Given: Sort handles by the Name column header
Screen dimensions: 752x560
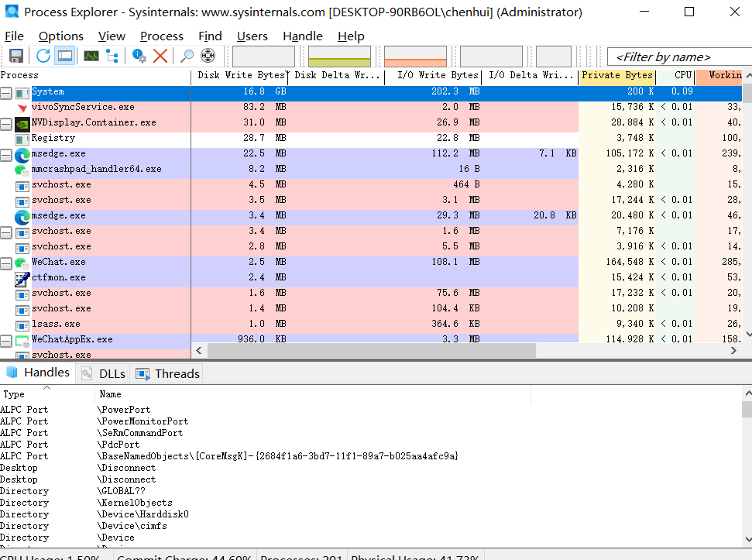Looking at the screenshot, I should [x=313, y=394].
